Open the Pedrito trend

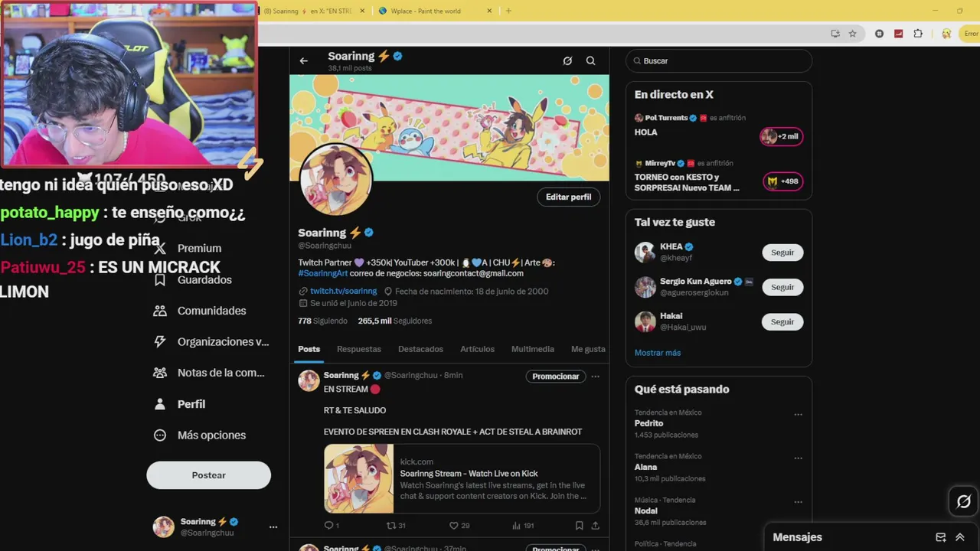[x=648, y=423]
